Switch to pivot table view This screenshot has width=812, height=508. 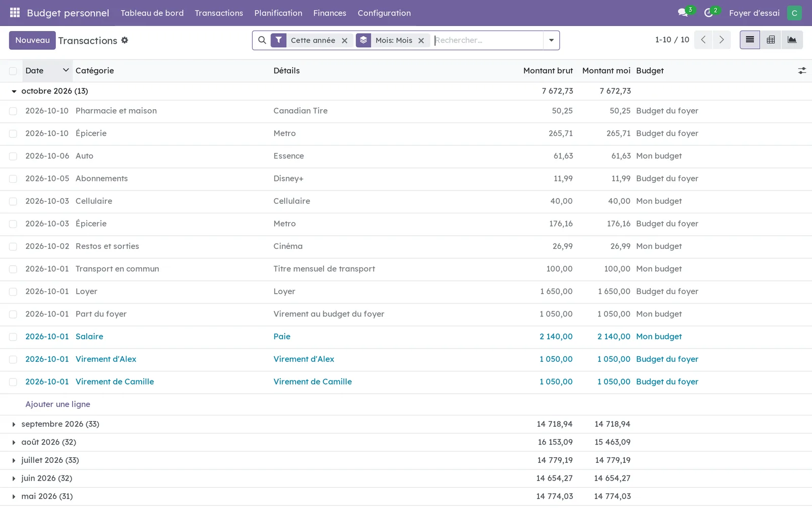tap(770, 40)
